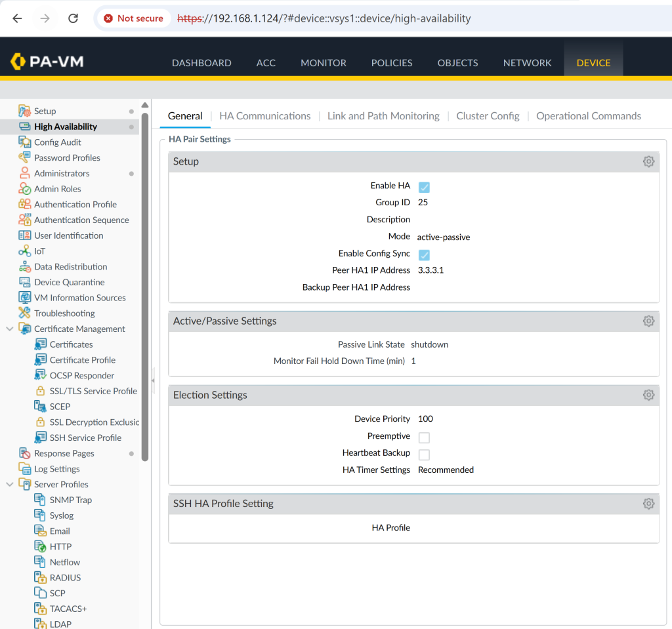Select the General tab
The height and width of the screenshot is (629, 672).
[185, 116]
